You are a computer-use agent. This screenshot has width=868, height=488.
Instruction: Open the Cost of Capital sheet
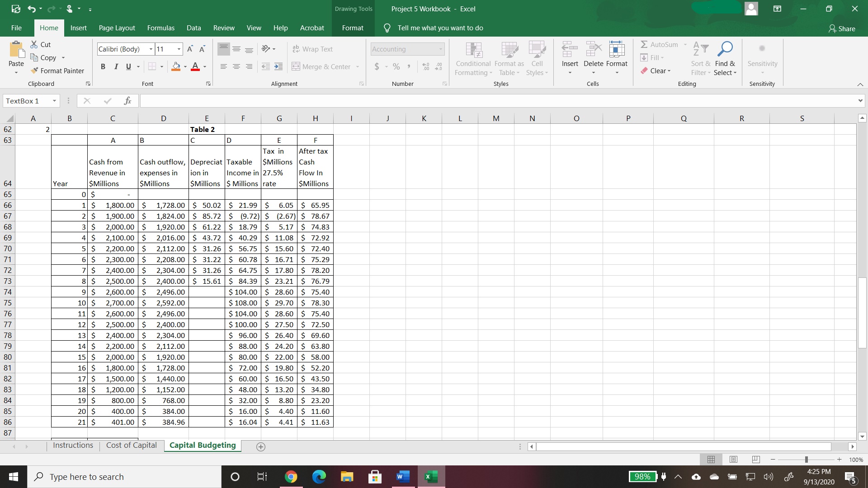point(131,445)
